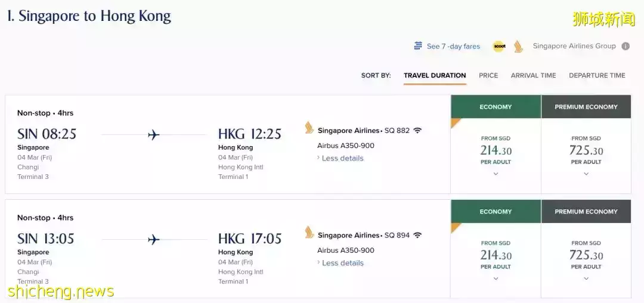The height and width of the screenshot is (303, 644).
Task: Sort flights by Arrival Time
Action: click(x=533, y=76)
